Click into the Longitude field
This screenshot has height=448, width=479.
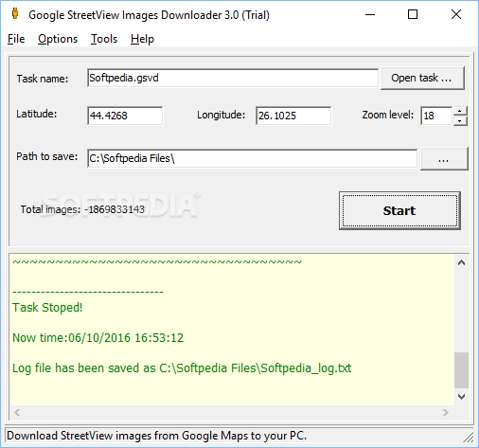point(293,116)
